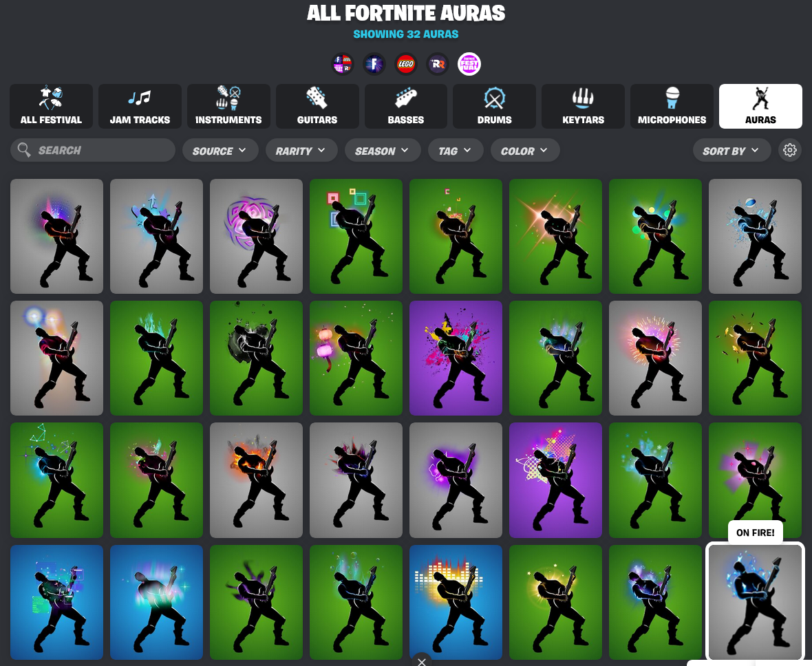Switch to the Keytars tab

point(583,106)
